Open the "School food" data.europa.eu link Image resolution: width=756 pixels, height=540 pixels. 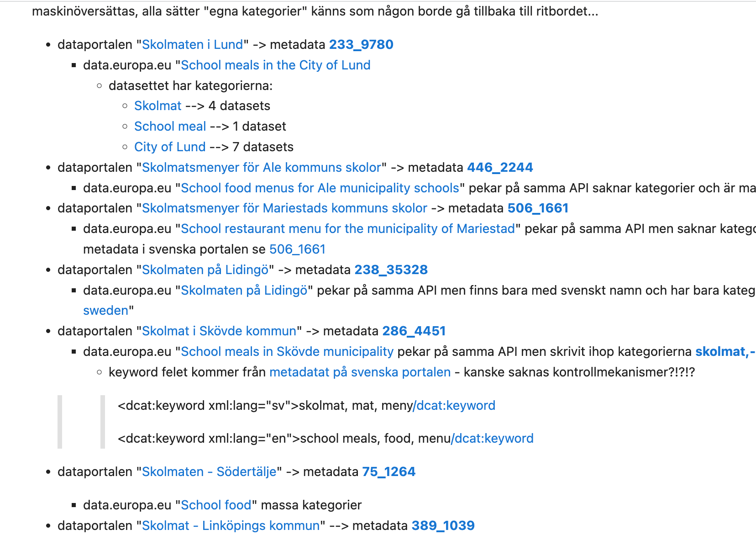point(216,505)
